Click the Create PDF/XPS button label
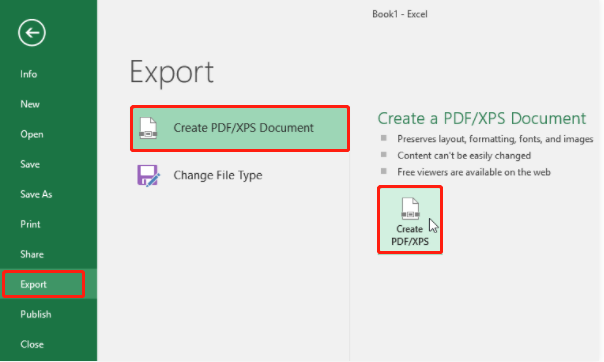This screenshot has width=604, height=362. pyautogui.click(x=410, y=235)
